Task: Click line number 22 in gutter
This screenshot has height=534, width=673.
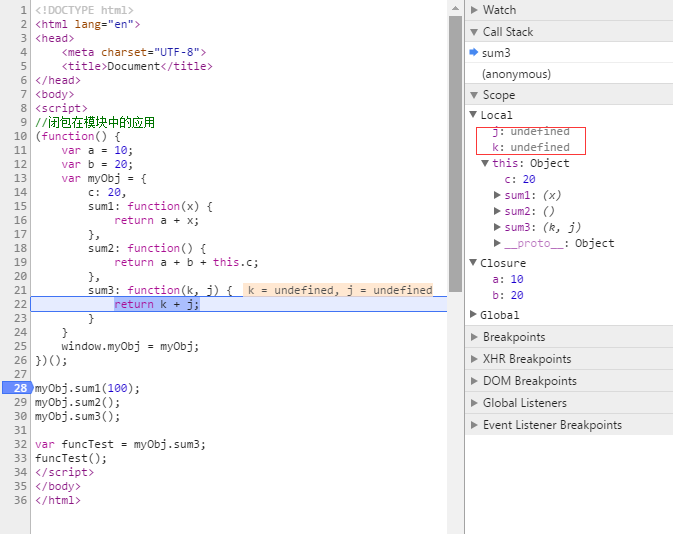Action: 20,304
